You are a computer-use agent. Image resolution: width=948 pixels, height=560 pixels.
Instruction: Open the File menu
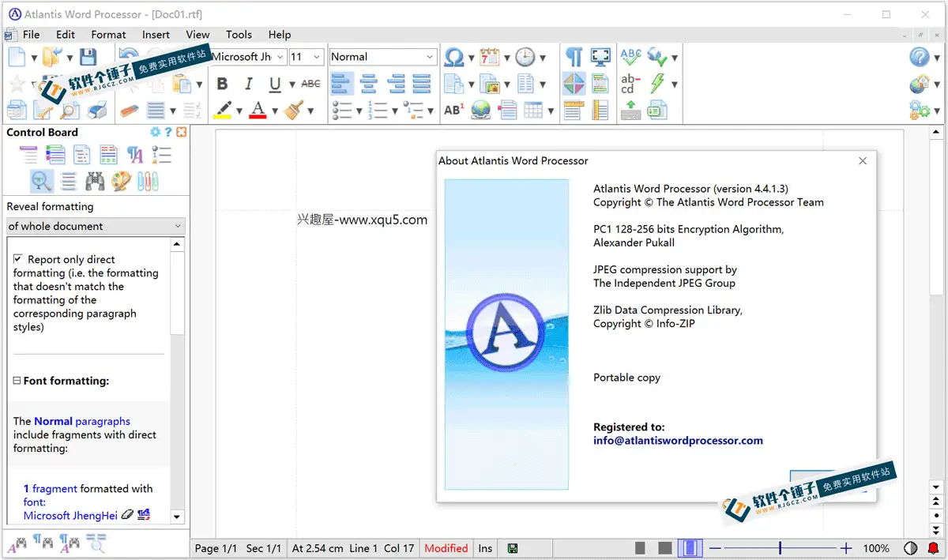[32, 35]
